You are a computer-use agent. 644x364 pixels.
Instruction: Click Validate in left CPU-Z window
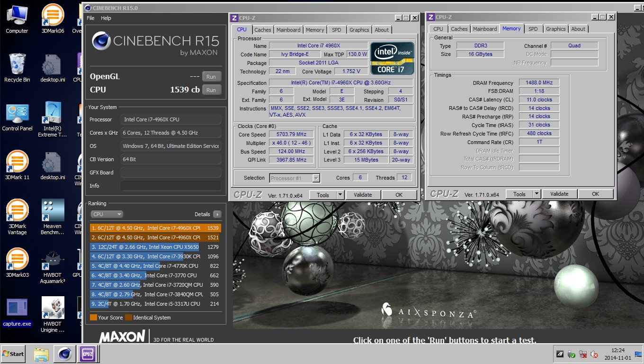tap(363, 195)
